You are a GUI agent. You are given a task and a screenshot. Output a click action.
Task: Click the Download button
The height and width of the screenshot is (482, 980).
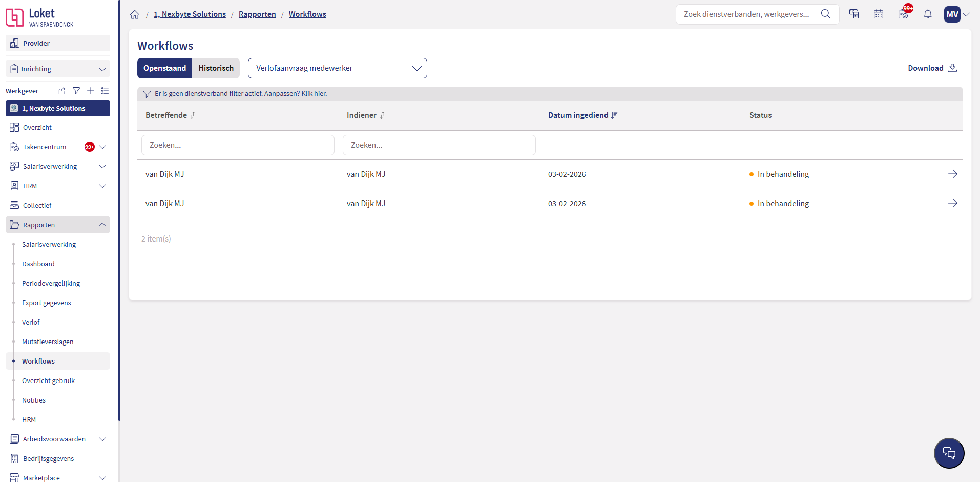[x=932, y=68]
